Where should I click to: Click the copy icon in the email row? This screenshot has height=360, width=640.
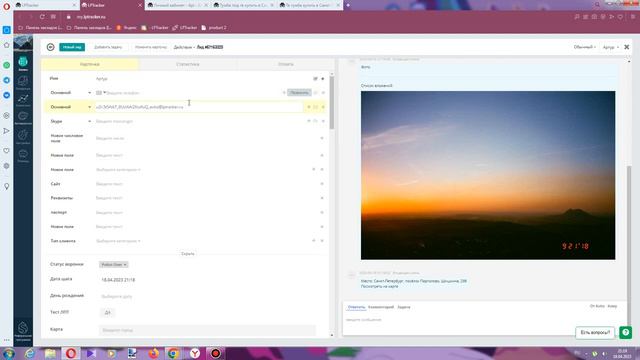tap(316, 107)
